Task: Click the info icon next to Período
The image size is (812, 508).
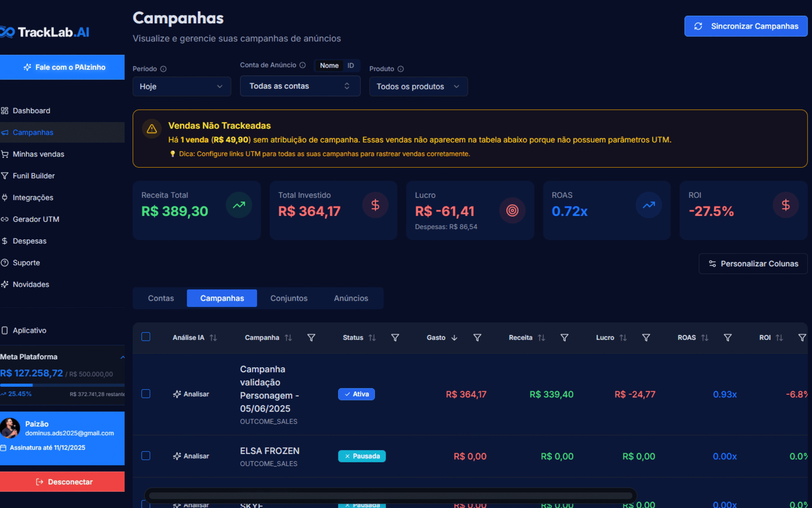Action: [x=163, y=69]
